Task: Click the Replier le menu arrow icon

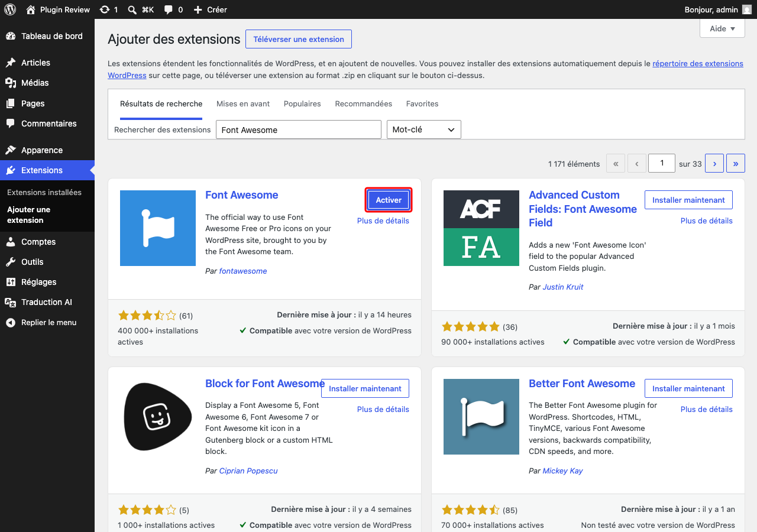Action: (x=11, y=323)
